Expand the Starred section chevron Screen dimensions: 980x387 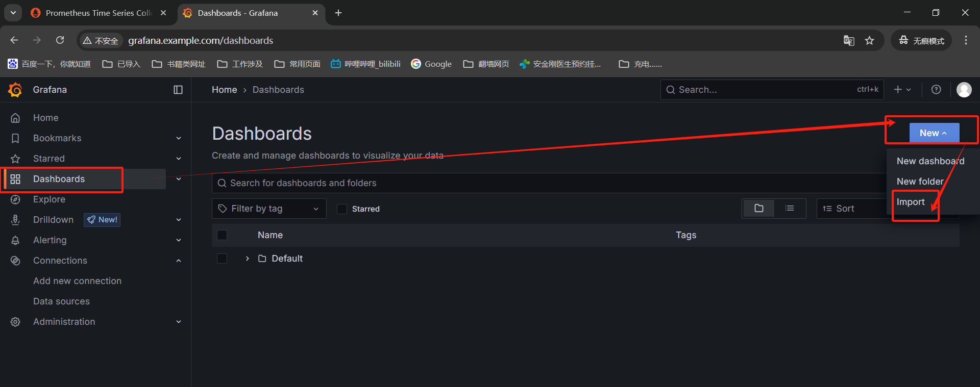click(x=179, y=159)
